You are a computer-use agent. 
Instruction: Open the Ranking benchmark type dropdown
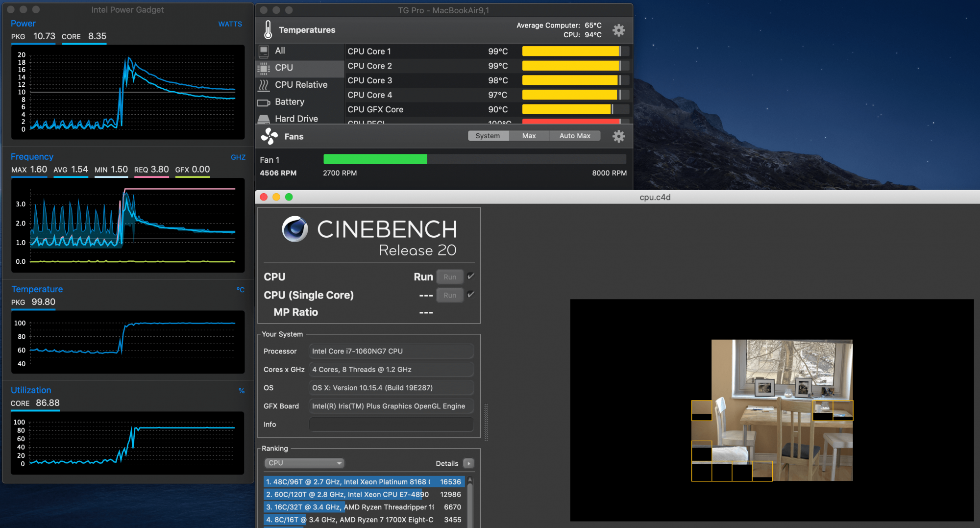coord(304,462)
